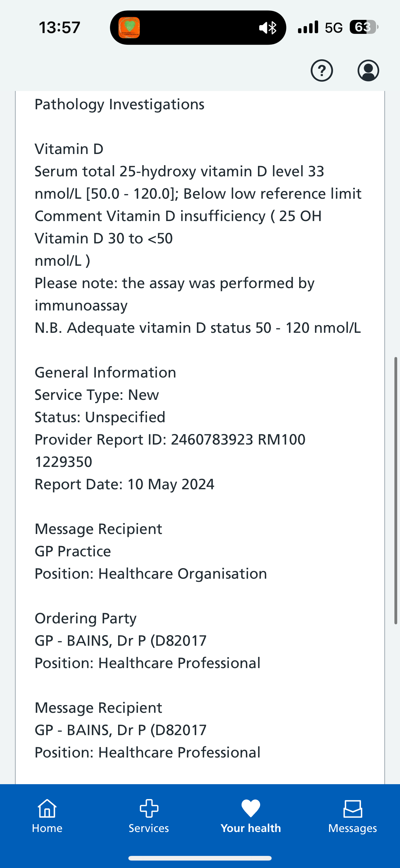Tap the Provider Report ID text
Viewport: 400px width, 868px height.
(170, 439)
